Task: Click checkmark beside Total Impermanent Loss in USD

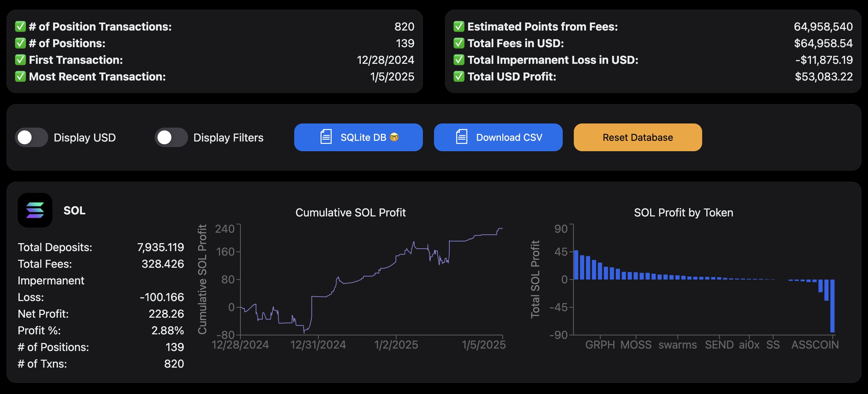Action: click(x=459, y=60)
